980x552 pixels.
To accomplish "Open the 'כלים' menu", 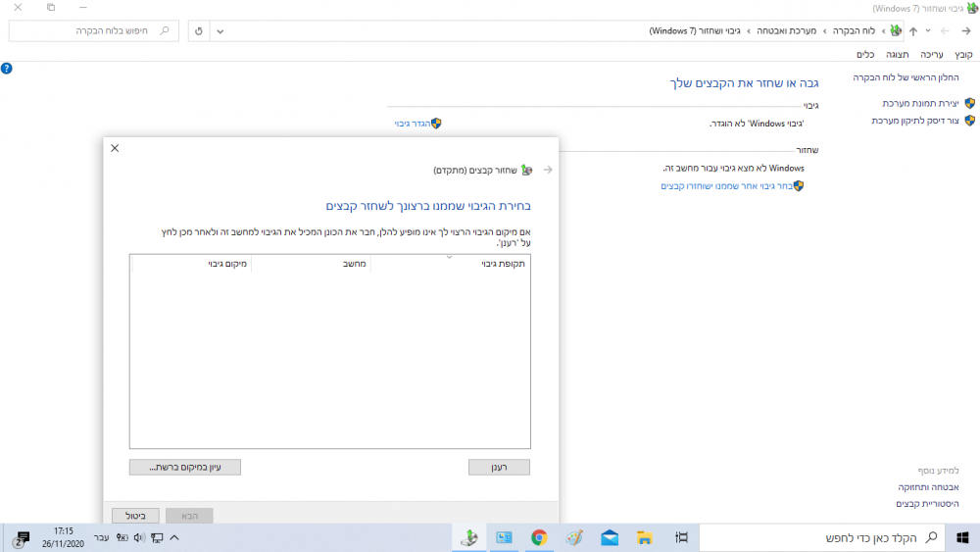I will coord(865,55).
